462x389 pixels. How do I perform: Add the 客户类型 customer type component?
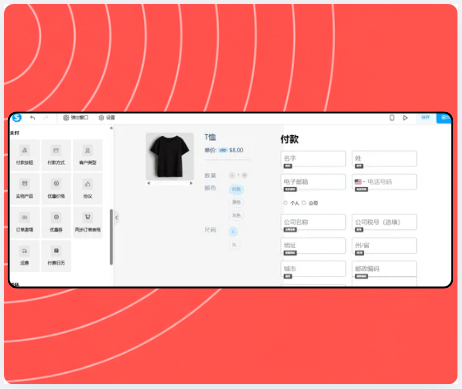click(88, 155)
